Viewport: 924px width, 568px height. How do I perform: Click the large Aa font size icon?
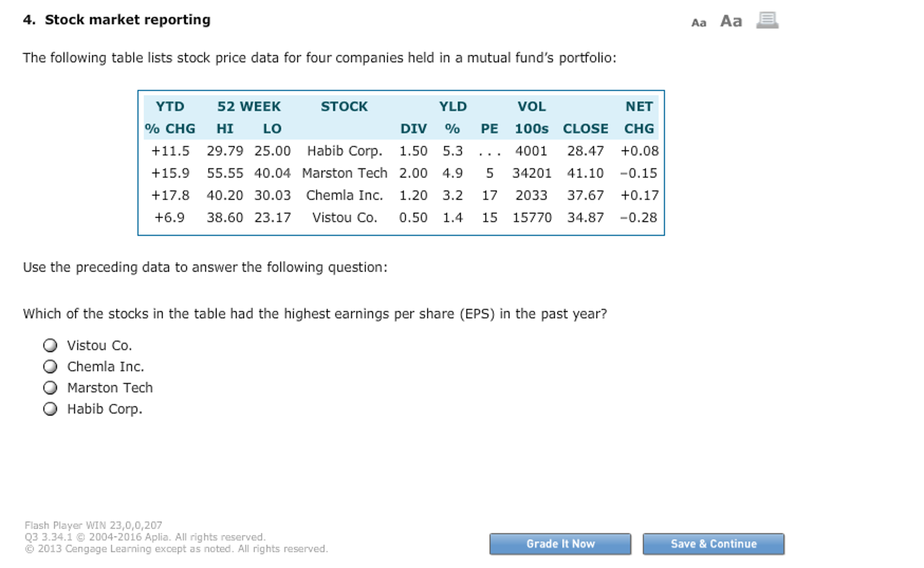pos(730,20)
